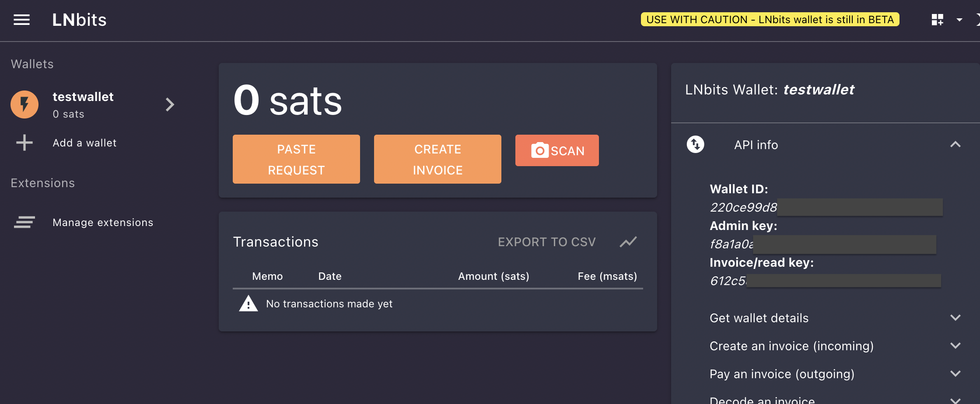
Task: Click the Wallet ID value 220ce99d8
Action: [743, 207]
